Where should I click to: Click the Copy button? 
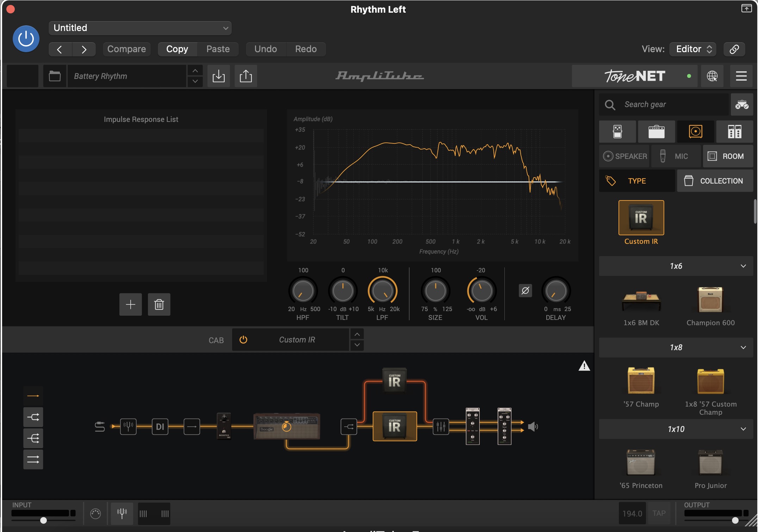pyautogui.click(x=177, y=49)
